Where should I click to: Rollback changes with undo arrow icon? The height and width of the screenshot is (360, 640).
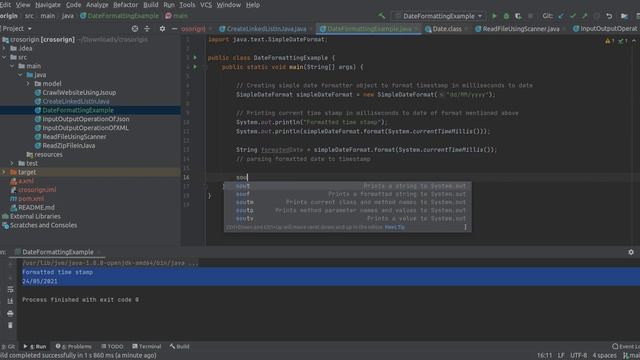[609, 16]
